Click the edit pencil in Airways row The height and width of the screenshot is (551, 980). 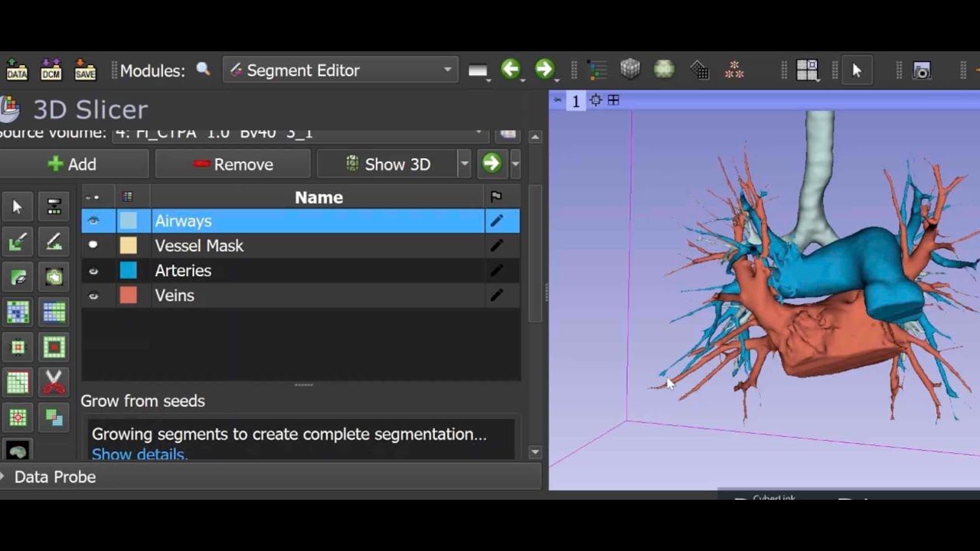[497, 221]
